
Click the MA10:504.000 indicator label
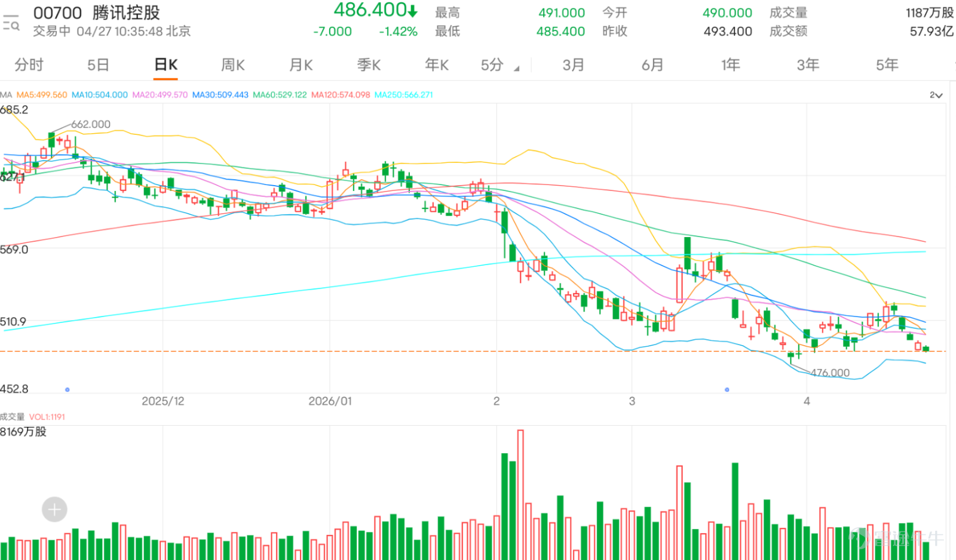click(100, 95)
